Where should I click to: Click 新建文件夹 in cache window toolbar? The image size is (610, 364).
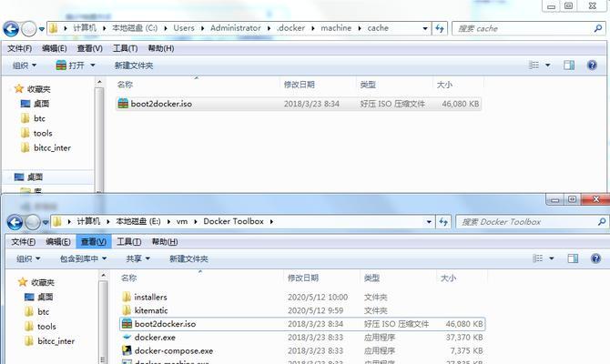[134, 66]
